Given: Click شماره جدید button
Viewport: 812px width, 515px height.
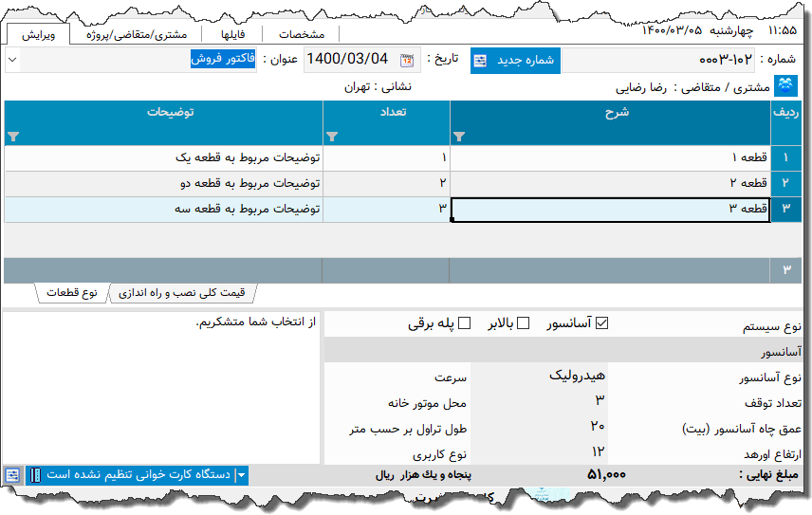Looking at the screenshot, I should click(515, 61).
